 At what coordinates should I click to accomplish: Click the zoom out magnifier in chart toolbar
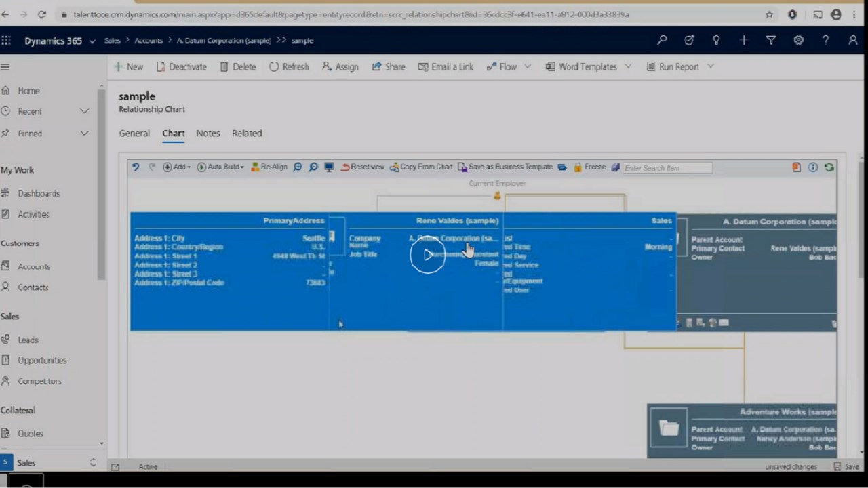point(313,167)
